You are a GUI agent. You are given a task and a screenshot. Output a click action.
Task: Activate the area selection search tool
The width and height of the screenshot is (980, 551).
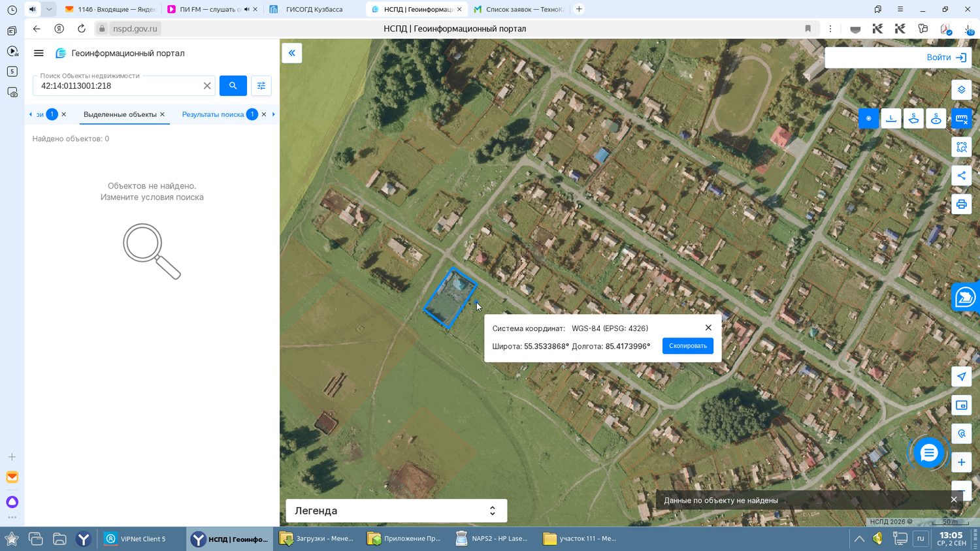[x=961, y=147]
